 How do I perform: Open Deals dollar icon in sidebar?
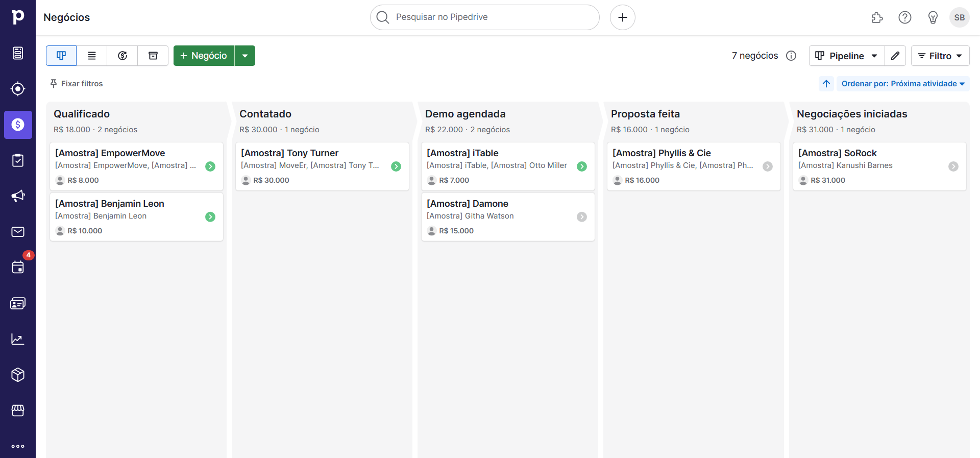point(18,125)
